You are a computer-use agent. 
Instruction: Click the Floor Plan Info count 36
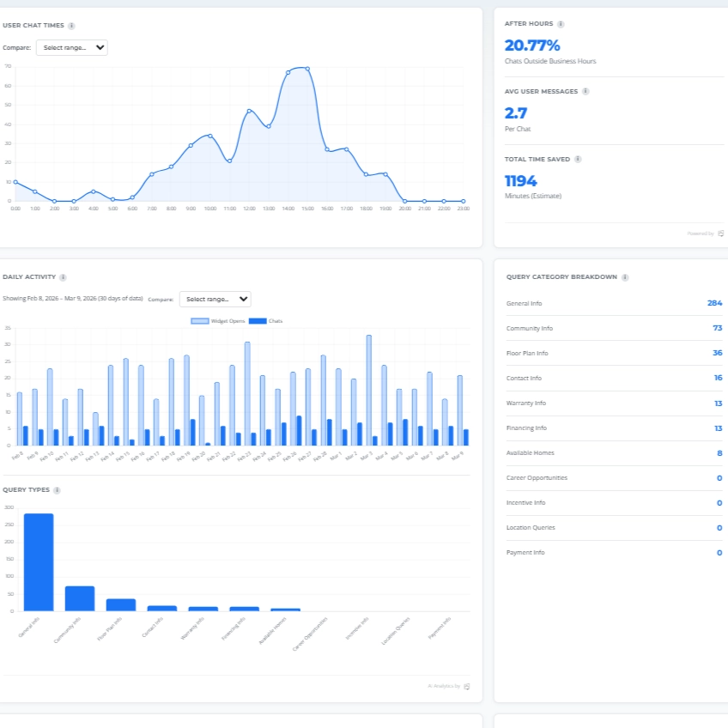tap(717, 353)
